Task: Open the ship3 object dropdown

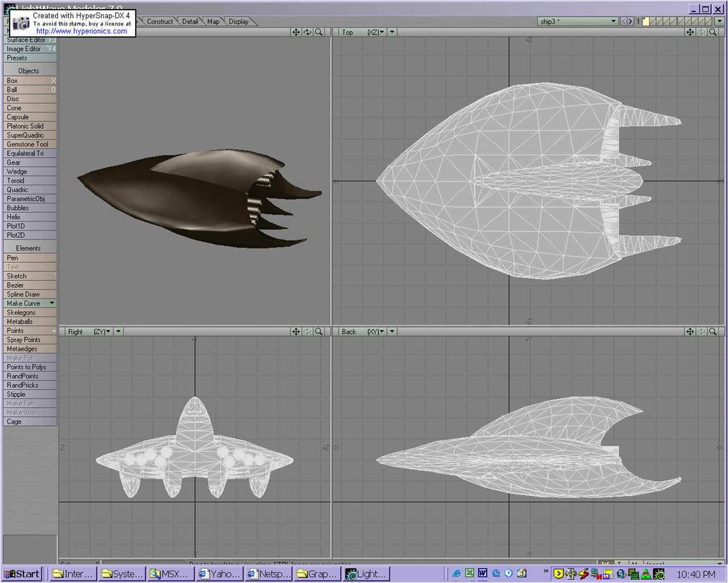Action: 614,21
